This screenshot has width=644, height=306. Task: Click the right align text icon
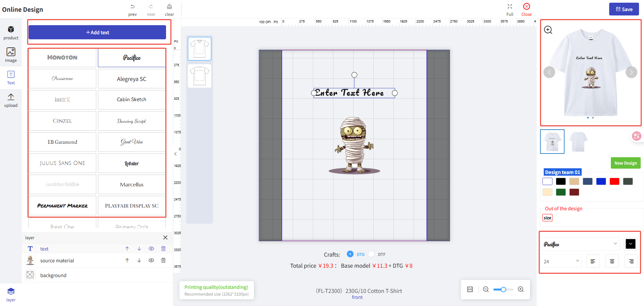pos(631,261)
